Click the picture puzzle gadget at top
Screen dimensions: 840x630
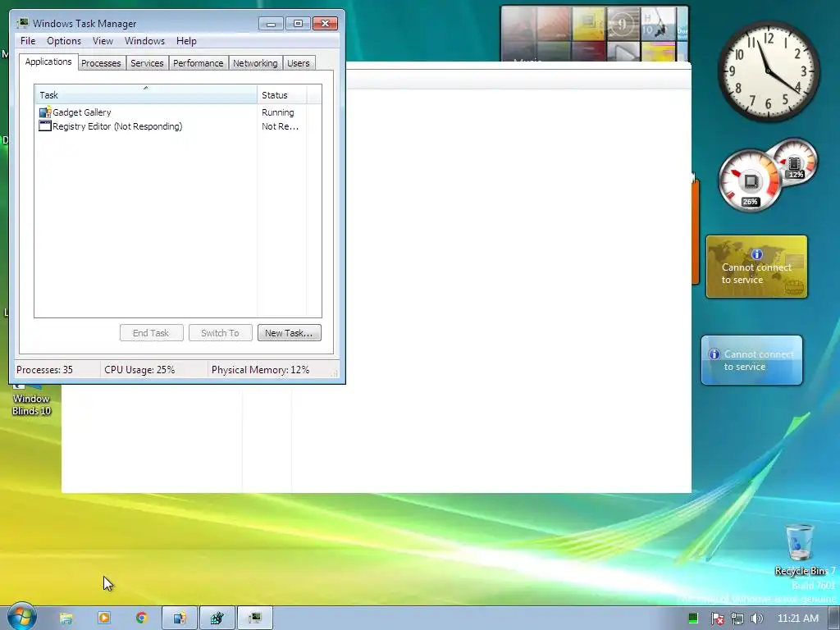click(595, 33)
